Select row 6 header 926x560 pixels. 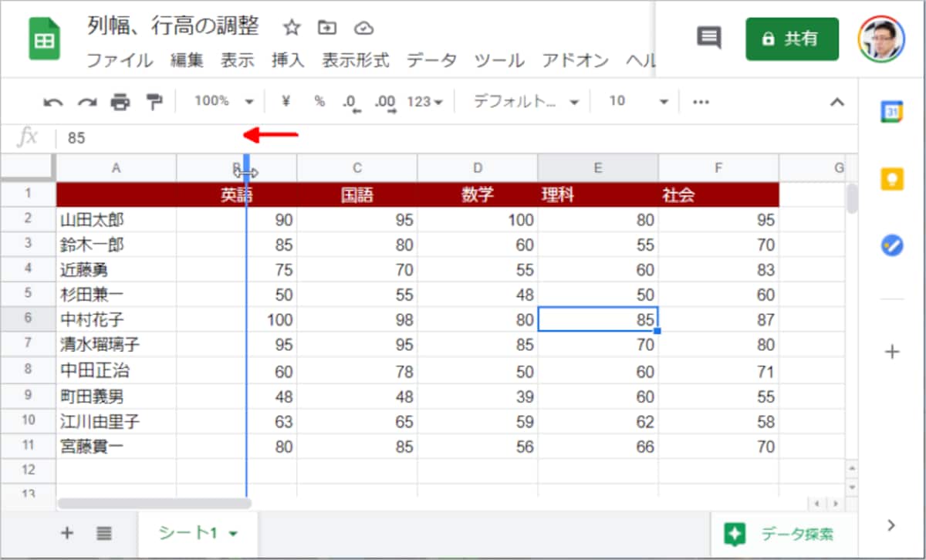(28, 319)
